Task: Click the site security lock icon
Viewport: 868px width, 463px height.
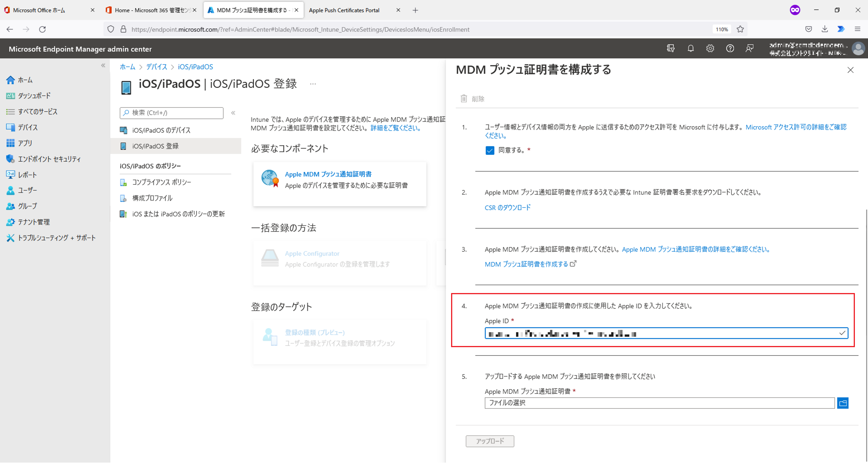Action: pos(123,29)
